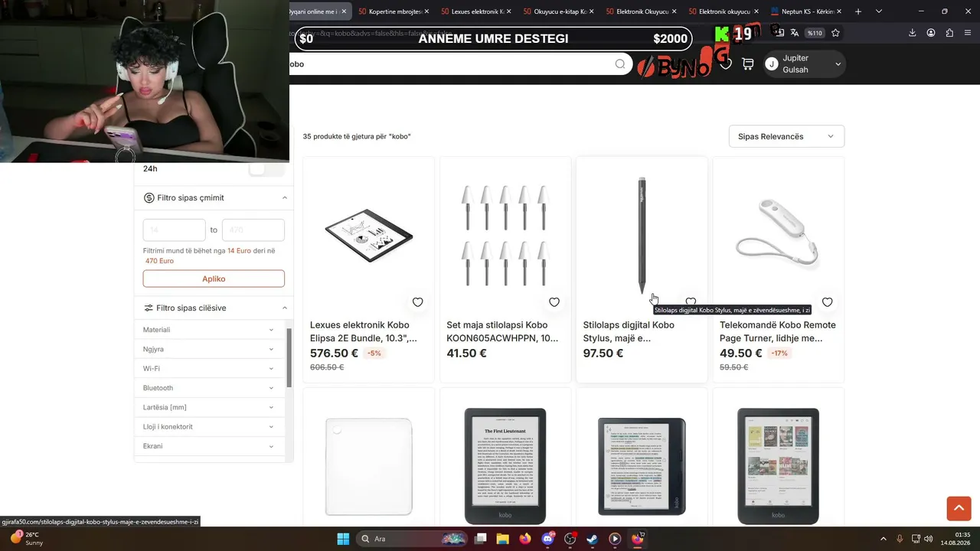This screenshot has width=980, height=551.
Task: Click the orange back-to-top arrow button
Action: pos(959,508)
